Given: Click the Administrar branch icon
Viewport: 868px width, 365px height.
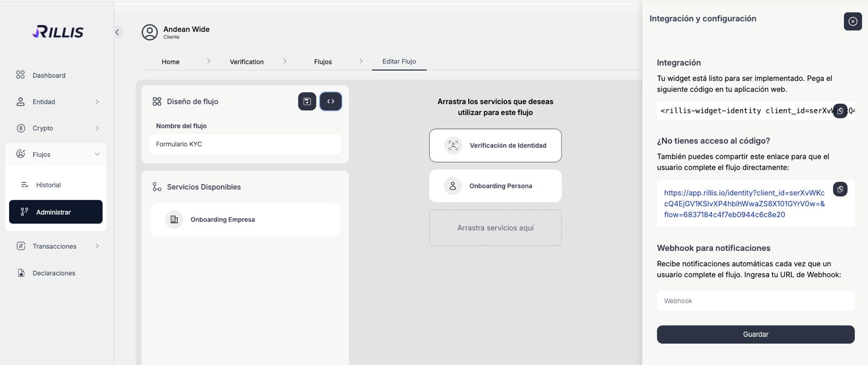Looking at the screenshot, I should click(24, 212).
